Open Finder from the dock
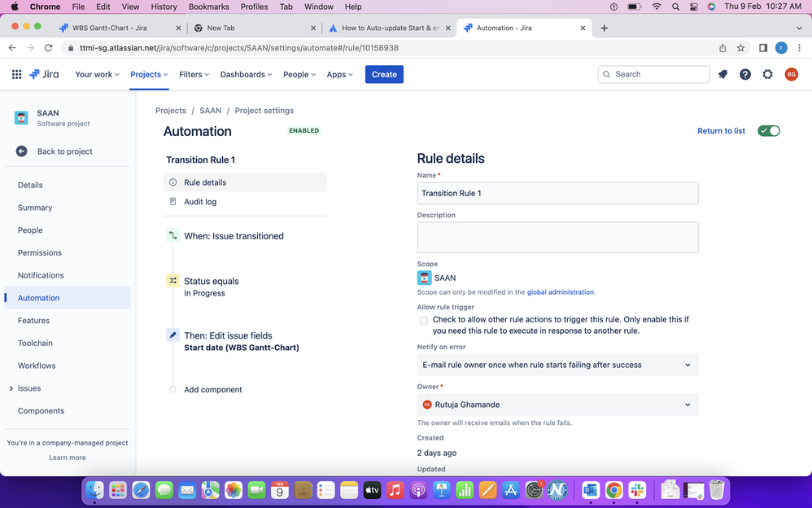 tap(94, 490)
